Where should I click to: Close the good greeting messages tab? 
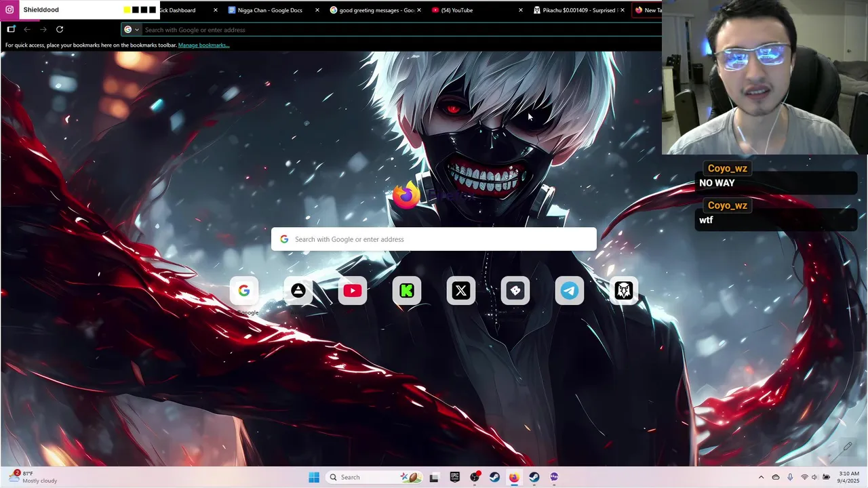[419, 10]
